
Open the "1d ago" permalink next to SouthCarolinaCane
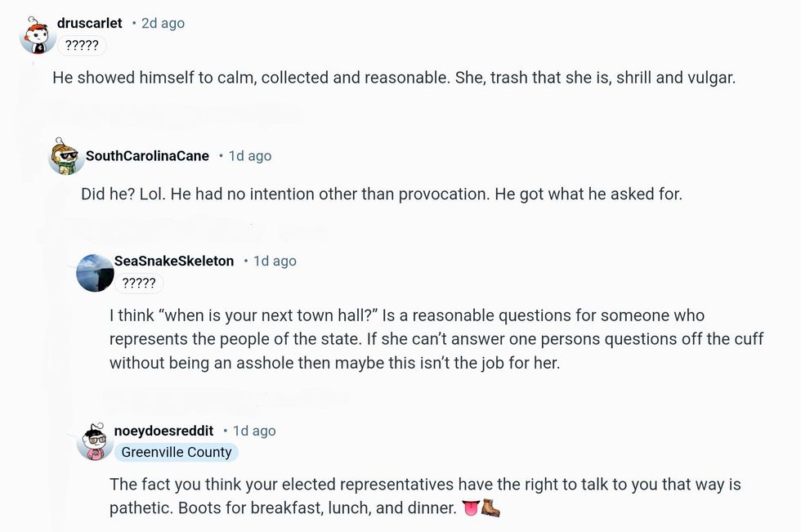(x=250, y=155)
